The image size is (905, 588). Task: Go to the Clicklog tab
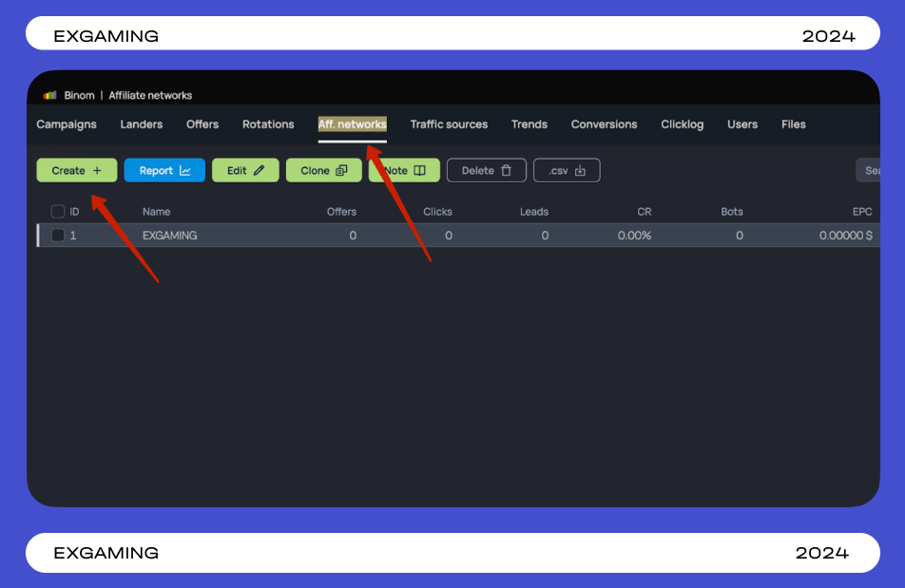click(683, 124)
